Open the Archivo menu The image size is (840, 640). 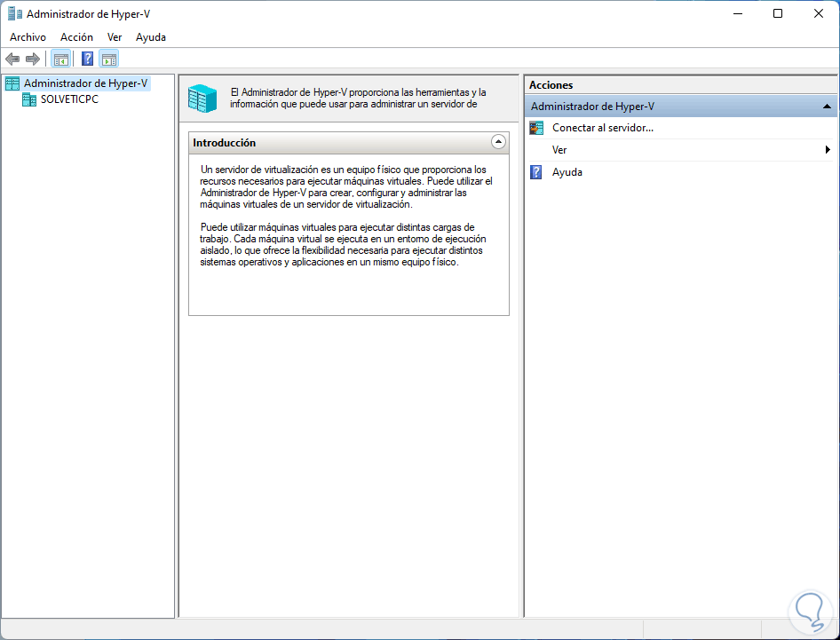coord(28,37)
